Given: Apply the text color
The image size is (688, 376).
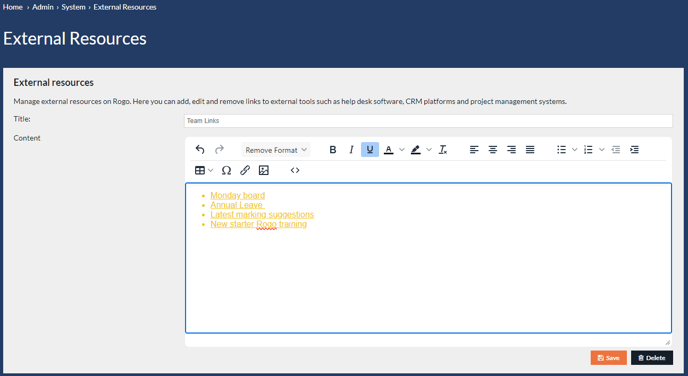Looking at the screenshot, I should [x=388, y=150].
